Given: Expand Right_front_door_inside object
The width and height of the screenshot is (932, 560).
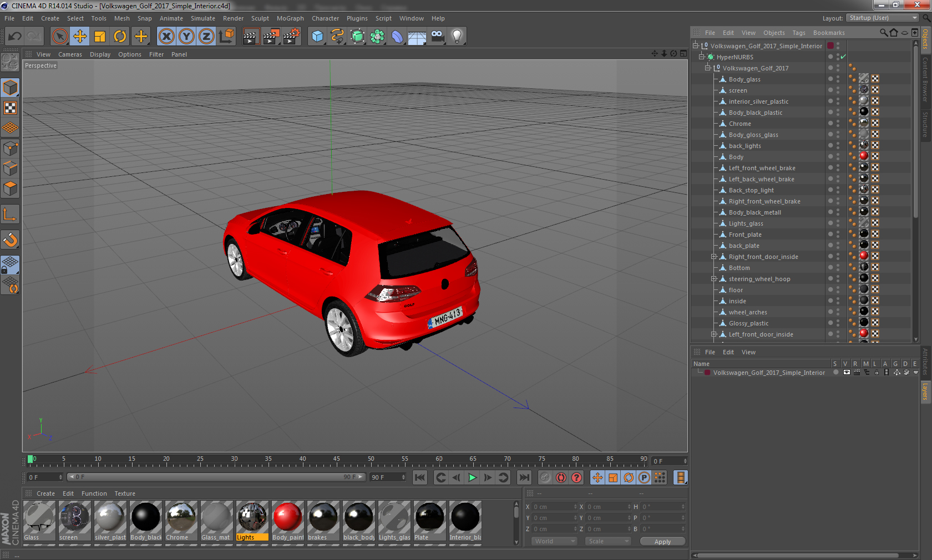Looking at the screenshot, I should click(714, 257).
